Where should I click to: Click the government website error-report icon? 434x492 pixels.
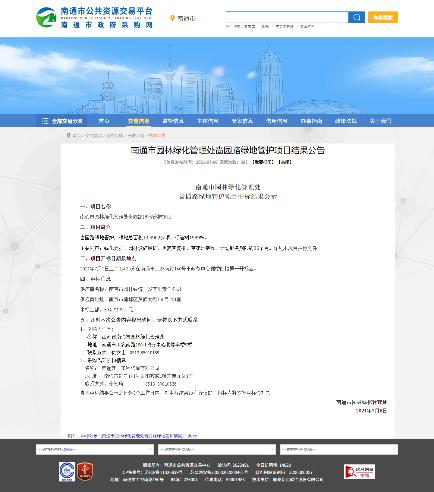pyautogui.click(x=359, y=471)
